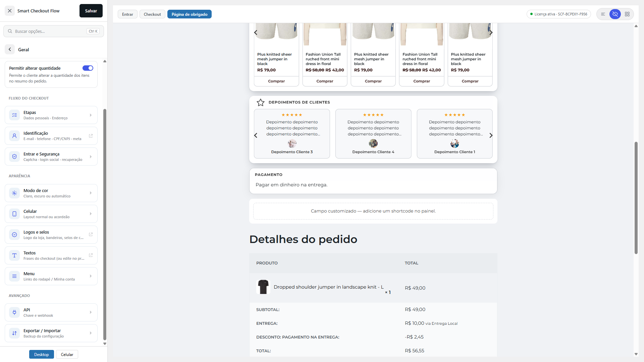
Task: Click the Entrar e Segurança shield icon
Action: [14, 157]
